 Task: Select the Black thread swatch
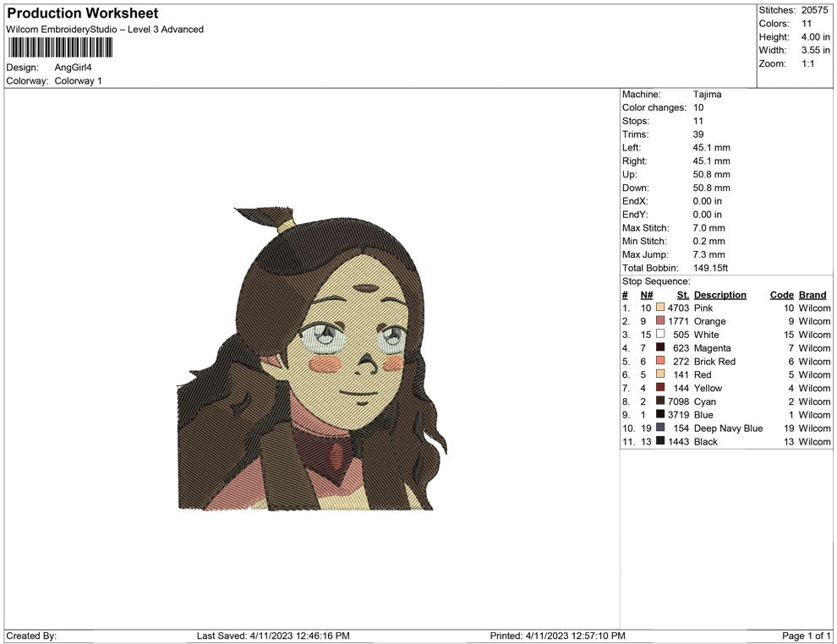click(x=660, y=440)
